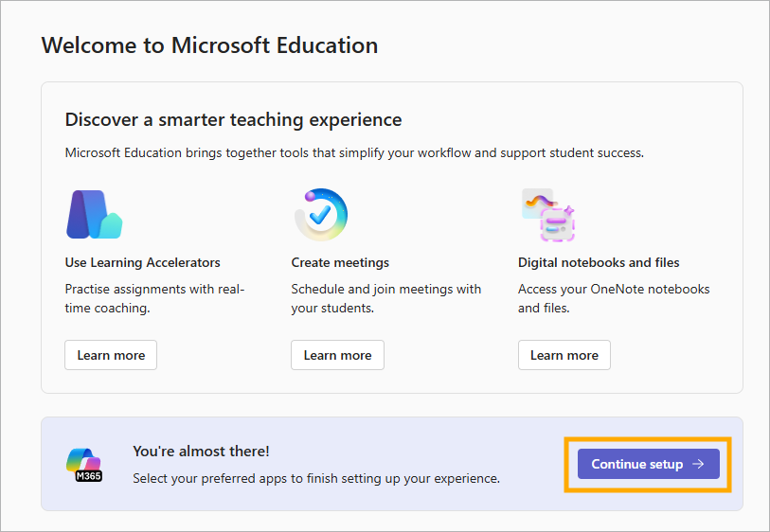
Task: Click the Create meetings checkmark icon
Action: coord(321,215)
